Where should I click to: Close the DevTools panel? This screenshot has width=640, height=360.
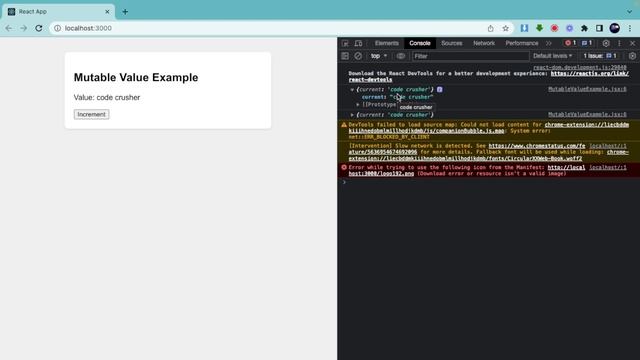pyautogui.click(x=632, y=43)
